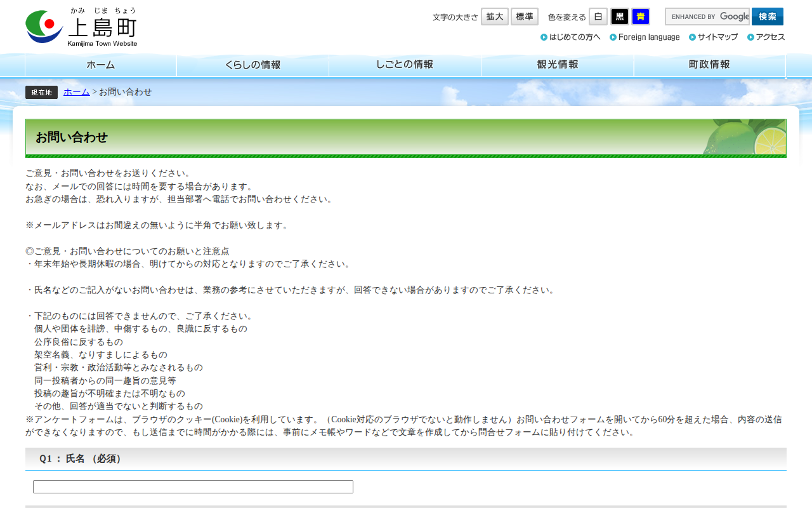Click the bullet icon beside アクセス

tap(751, 37)
